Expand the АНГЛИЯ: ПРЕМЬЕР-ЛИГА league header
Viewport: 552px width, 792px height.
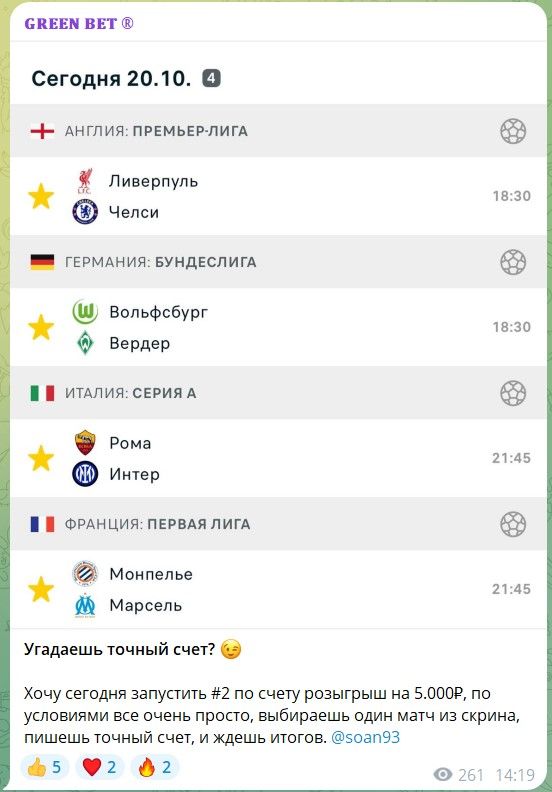click(278, 131)
